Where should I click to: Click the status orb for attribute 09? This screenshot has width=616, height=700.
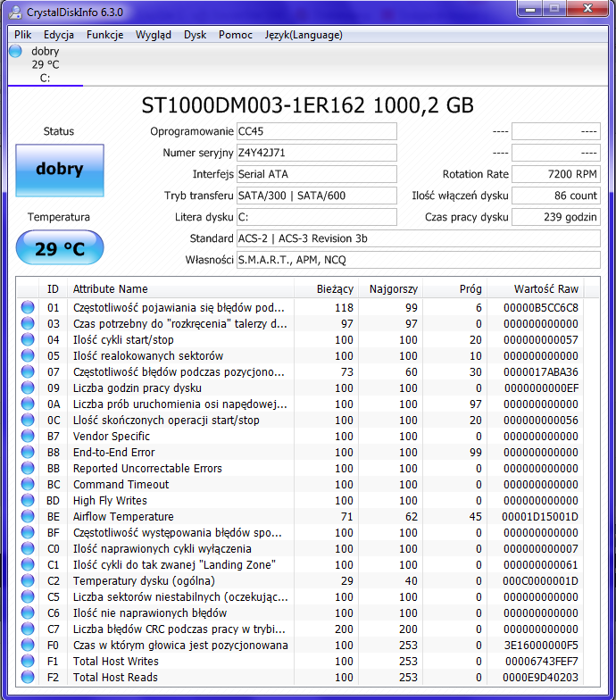tap(28, 387)
